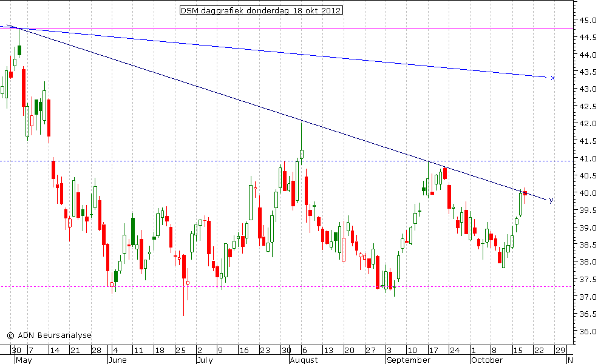The width and height of the screenshot is (598, 364).
Task: Select the 40.5 price axis label
Action: tap(588, 176)
